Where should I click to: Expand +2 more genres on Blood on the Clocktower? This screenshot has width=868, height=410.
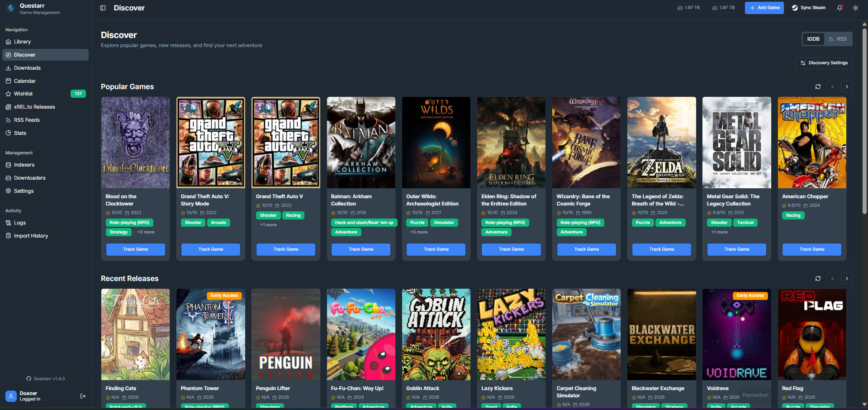tap(146, 232)
